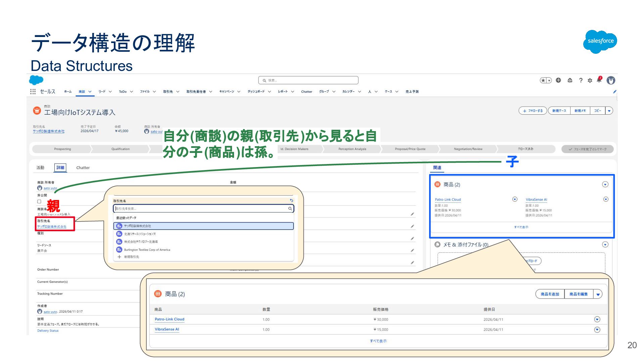Open the more actions dropdown beside コピー
Screen dimensions: 644x363
(x=609, y=111)
